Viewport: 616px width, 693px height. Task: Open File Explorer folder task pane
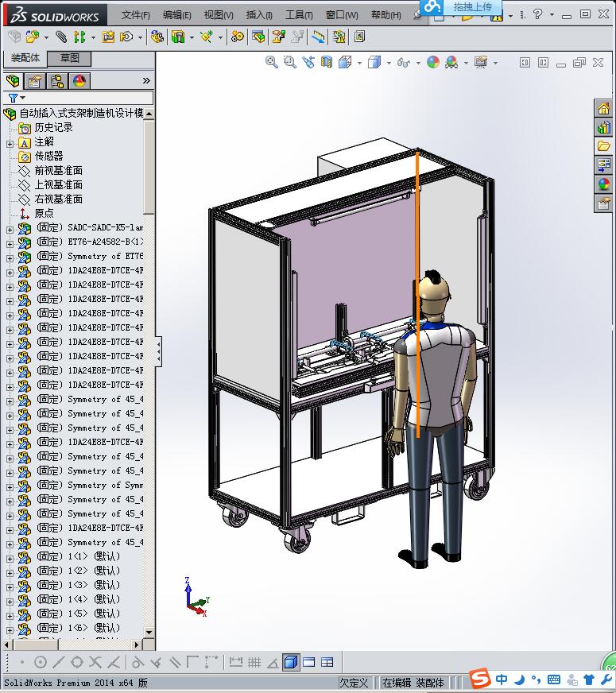tap(603, 146)
